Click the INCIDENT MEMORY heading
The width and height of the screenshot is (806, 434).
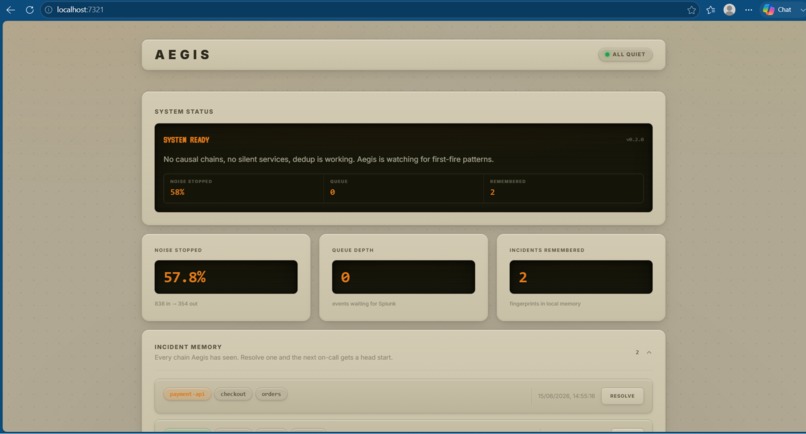coord(188,347)
